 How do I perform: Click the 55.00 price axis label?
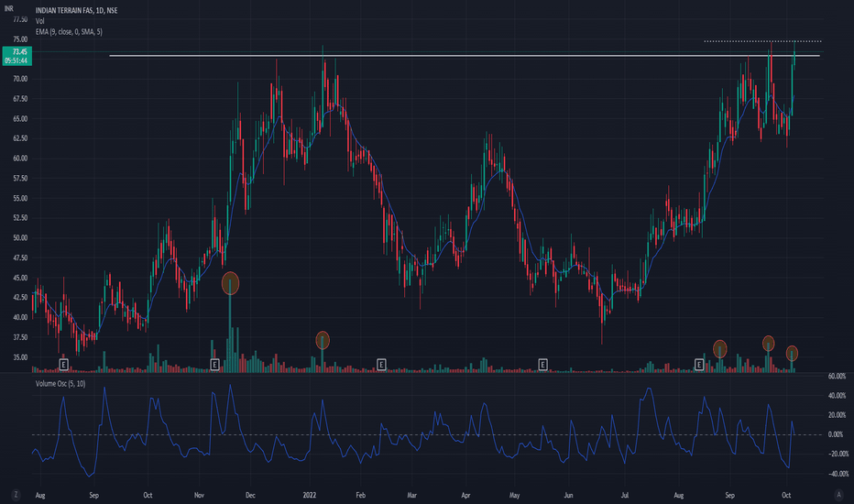pos(20,198)
